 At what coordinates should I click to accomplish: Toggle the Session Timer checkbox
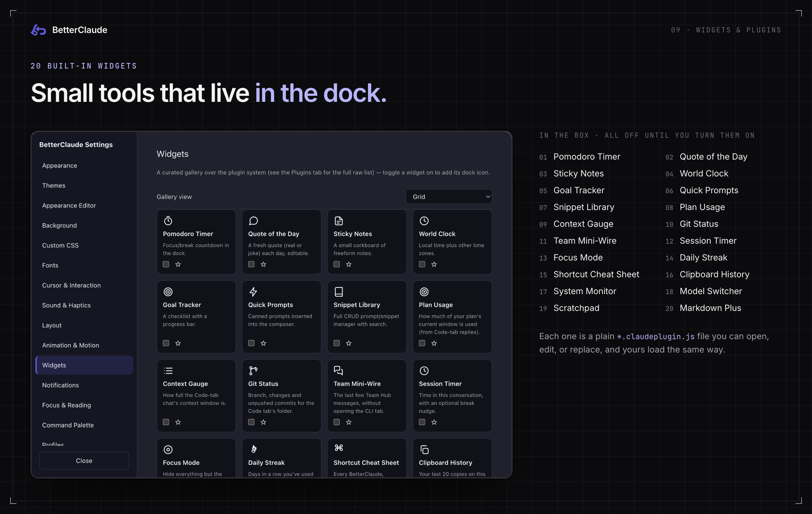(422, 422)
